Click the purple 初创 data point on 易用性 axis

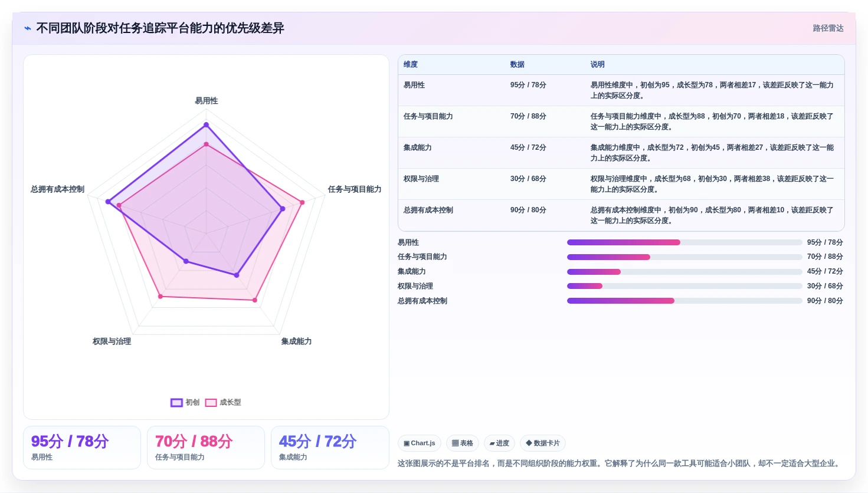[206, 124]
